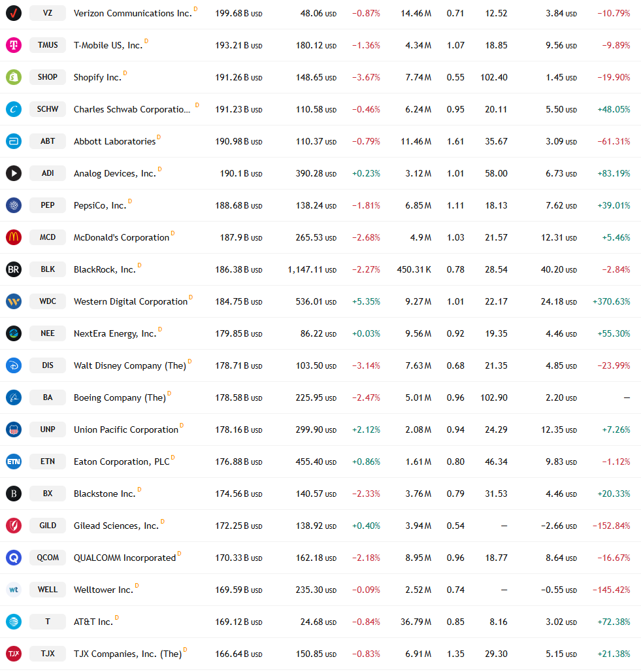The image size is (641, 672).
Task: Select the WDC ticker button
Action: point(48,301)
